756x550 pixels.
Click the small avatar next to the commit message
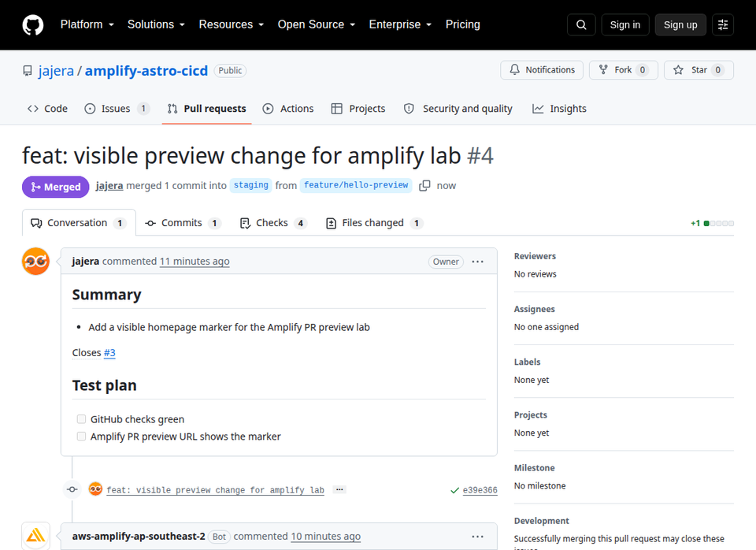tap(95, 489)
